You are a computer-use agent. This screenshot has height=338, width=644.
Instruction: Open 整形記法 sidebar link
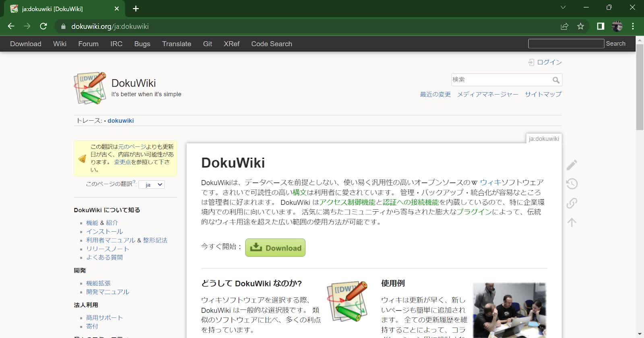pyautogui.click(x=155, y=240)
